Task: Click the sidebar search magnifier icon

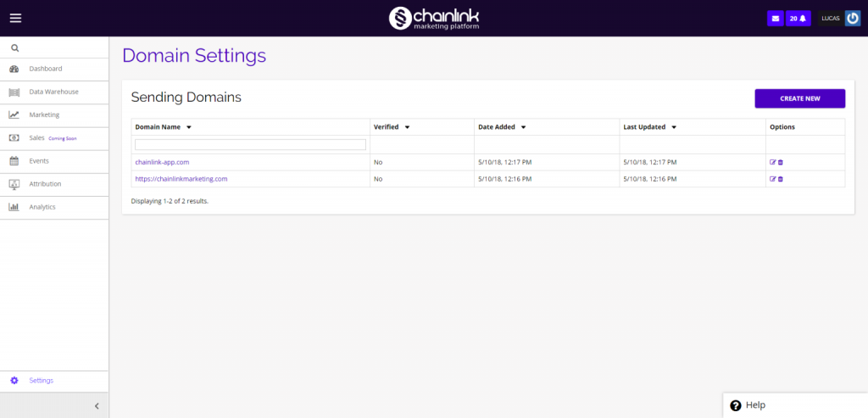Action: tap(15, 48)
